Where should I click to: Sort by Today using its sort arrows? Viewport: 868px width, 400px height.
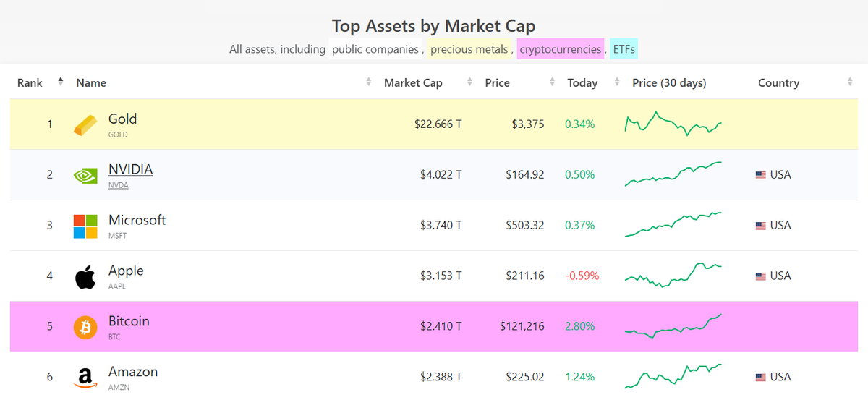pos(617,82)
